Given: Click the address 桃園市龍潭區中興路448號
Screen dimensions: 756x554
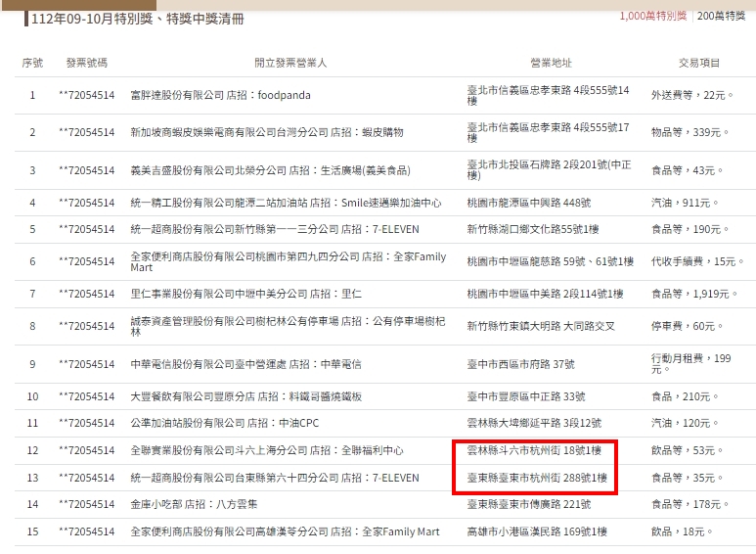Looking at the screenshot, I should (x=529, y=203).
